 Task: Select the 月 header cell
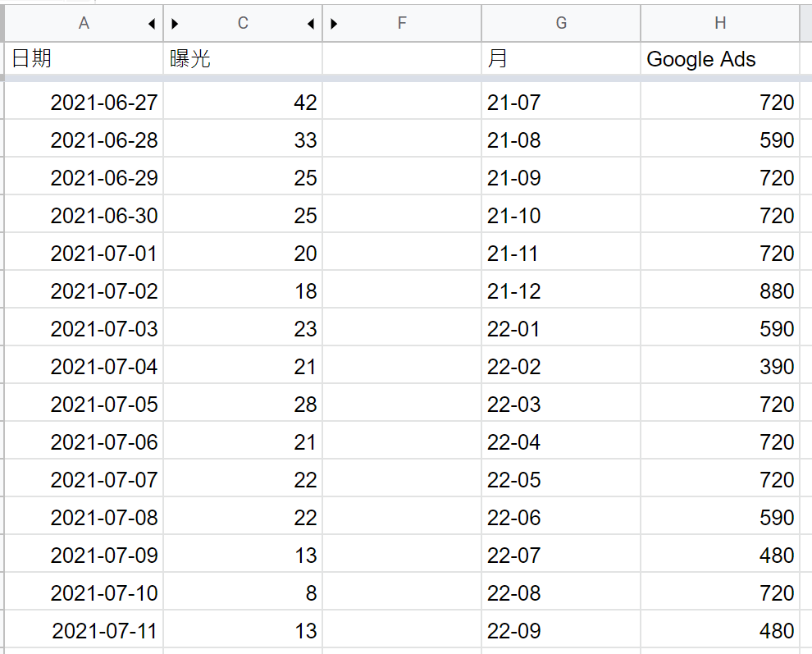pos(561,58)
